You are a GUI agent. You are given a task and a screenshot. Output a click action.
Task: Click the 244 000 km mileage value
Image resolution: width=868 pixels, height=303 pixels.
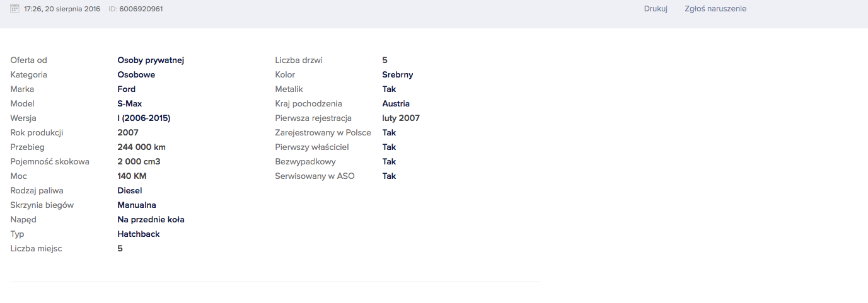141,147
